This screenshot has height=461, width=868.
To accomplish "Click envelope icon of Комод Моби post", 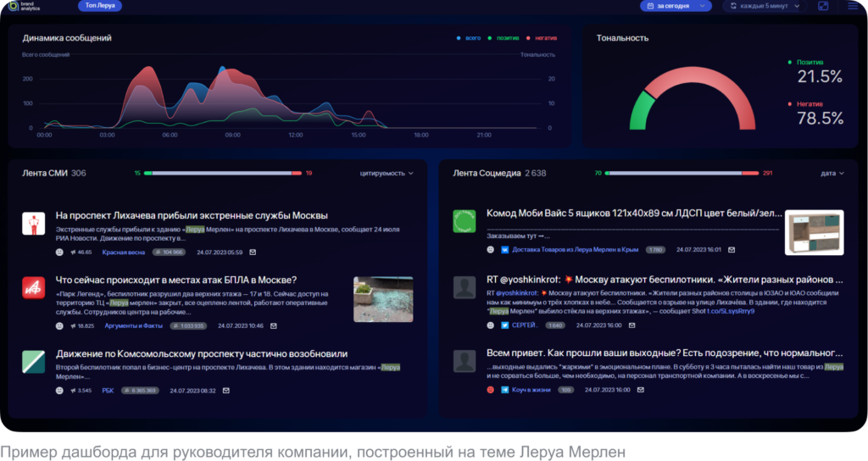I will coord(732,250).
